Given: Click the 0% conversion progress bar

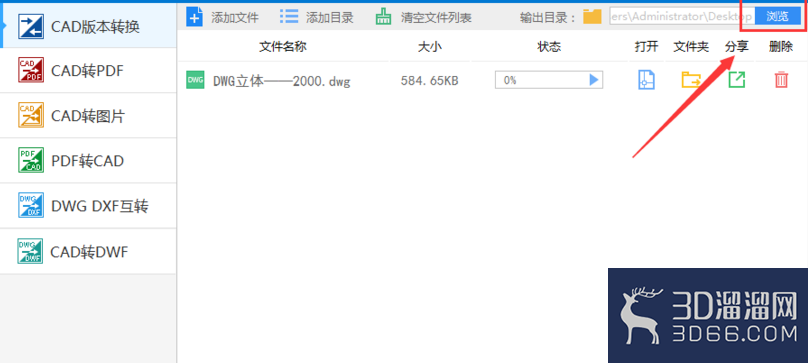Looking at the screenshot, I should point(549,80).
